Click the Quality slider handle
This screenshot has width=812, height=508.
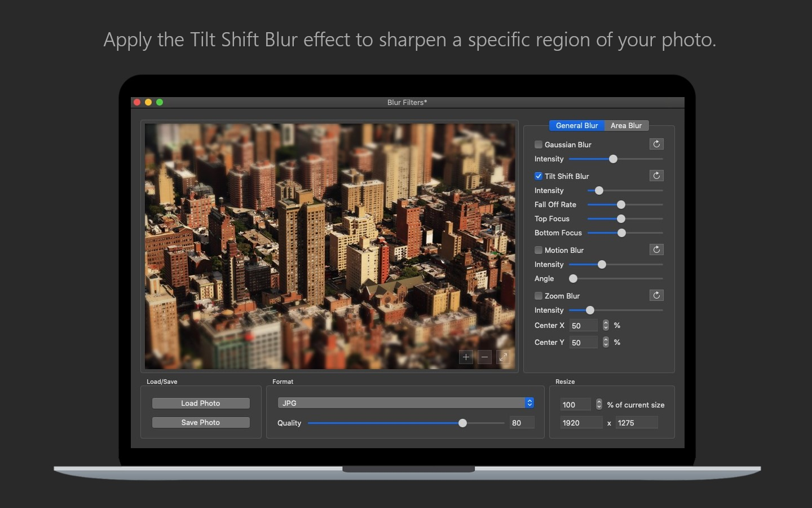point(462,423)
